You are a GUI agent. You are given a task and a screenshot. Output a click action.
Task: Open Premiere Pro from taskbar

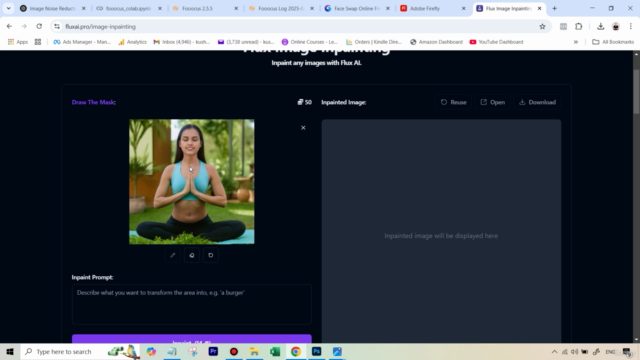pos(213,351)
